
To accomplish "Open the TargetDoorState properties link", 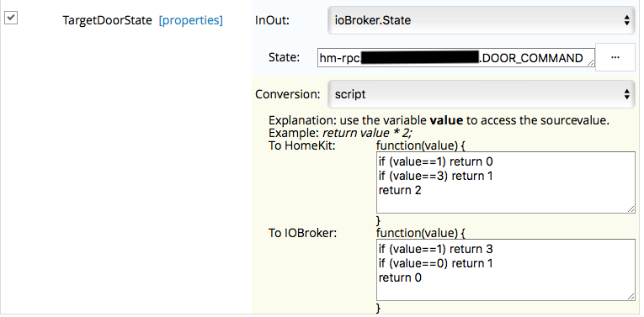I will 191,20.
